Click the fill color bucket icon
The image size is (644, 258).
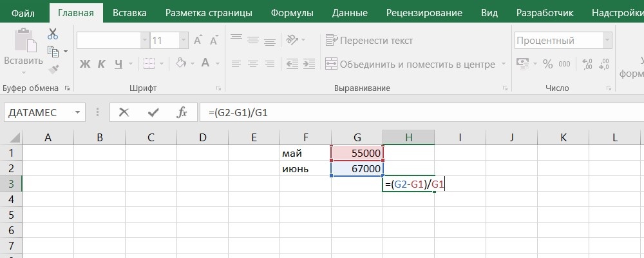181,63
